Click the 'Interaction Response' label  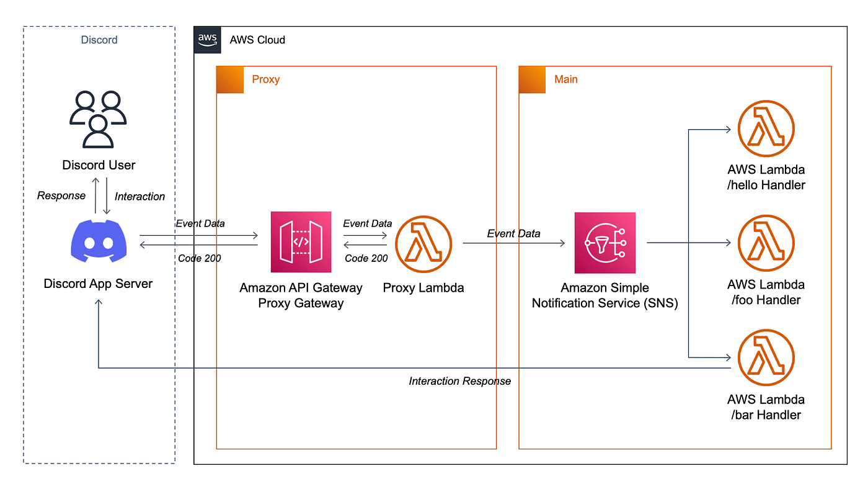click(x=460, y=381)
